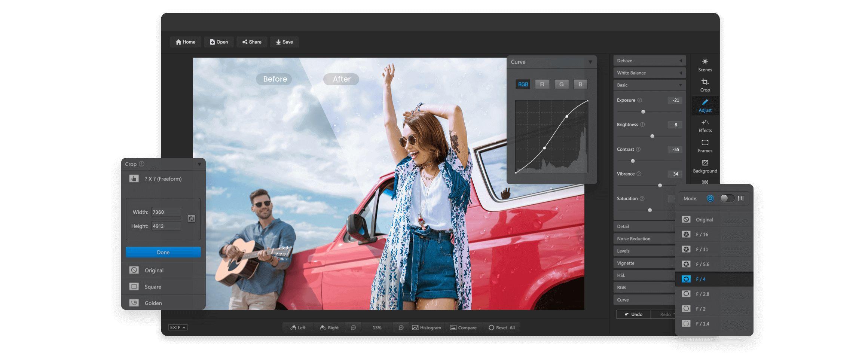Open the Effects panel
The height and width of the screenshot is (354, 868).
pos(705,126)
